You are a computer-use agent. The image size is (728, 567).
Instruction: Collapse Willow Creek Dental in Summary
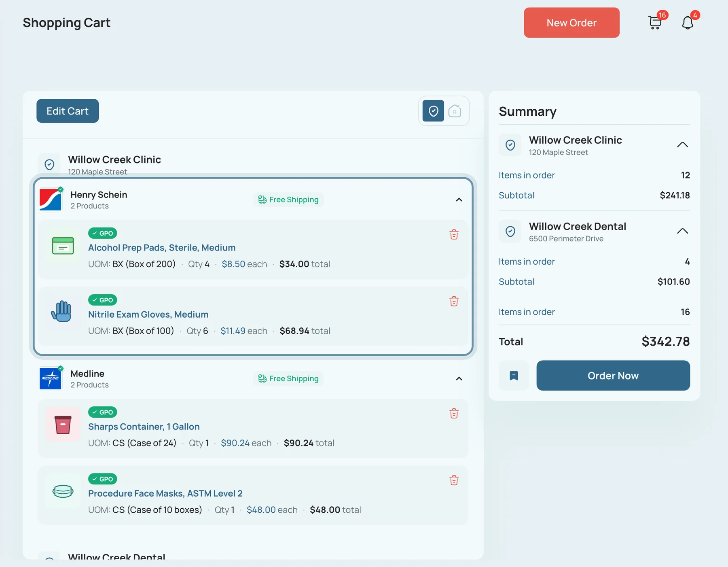tap(682, 231)
